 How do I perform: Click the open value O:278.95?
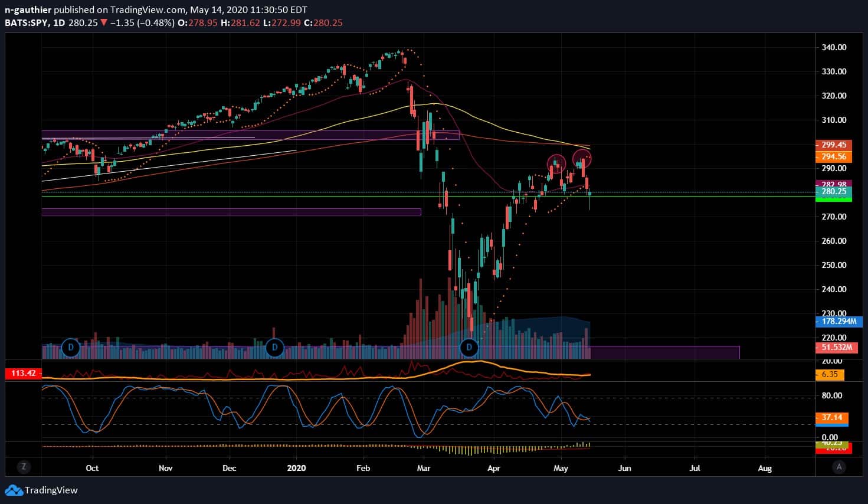point(198,23)
